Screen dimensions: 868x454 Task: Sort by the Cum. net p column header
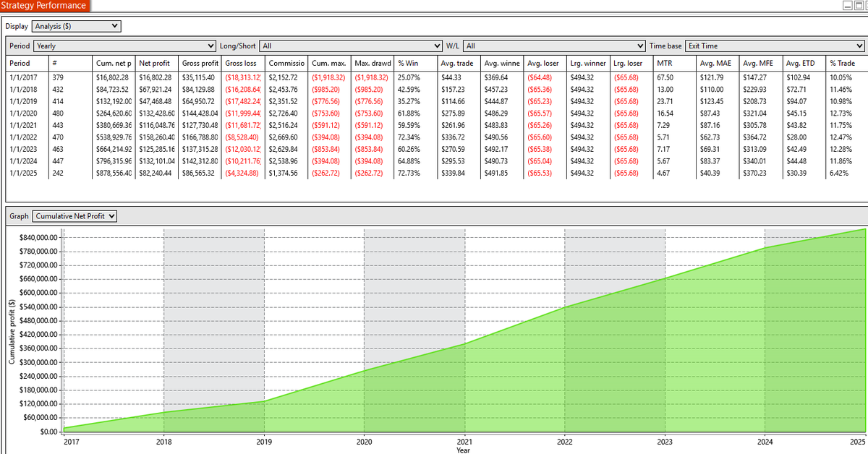point(114,64)
